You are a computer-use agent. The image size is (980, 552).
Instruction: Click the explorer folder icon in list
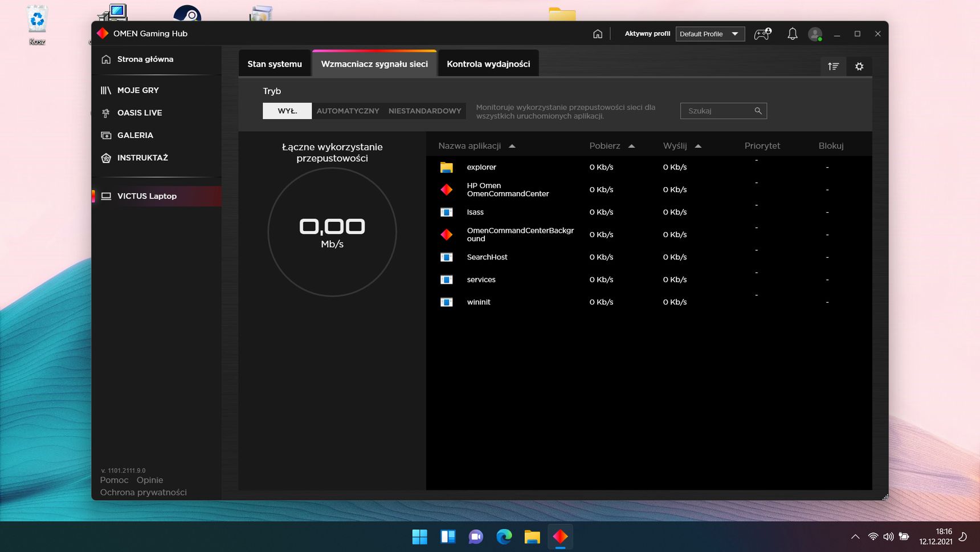tap(447, 167)
